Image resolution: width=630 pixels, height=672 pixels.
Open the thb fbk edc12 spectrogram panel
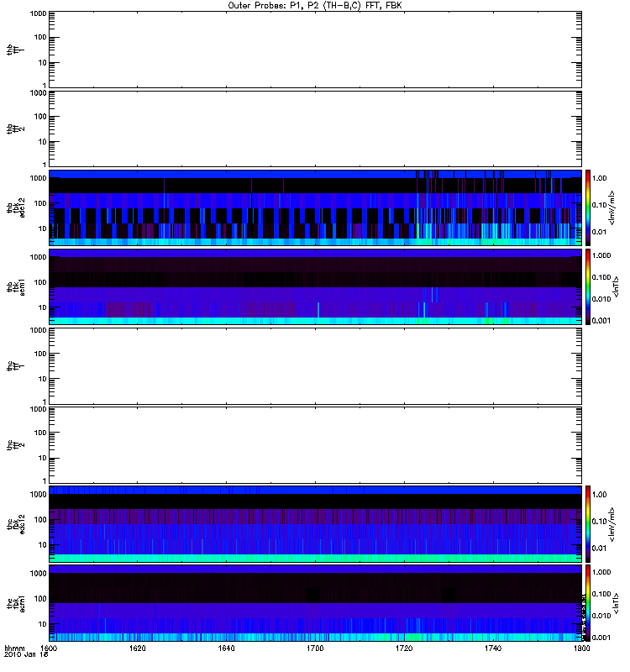click(315, 207)
